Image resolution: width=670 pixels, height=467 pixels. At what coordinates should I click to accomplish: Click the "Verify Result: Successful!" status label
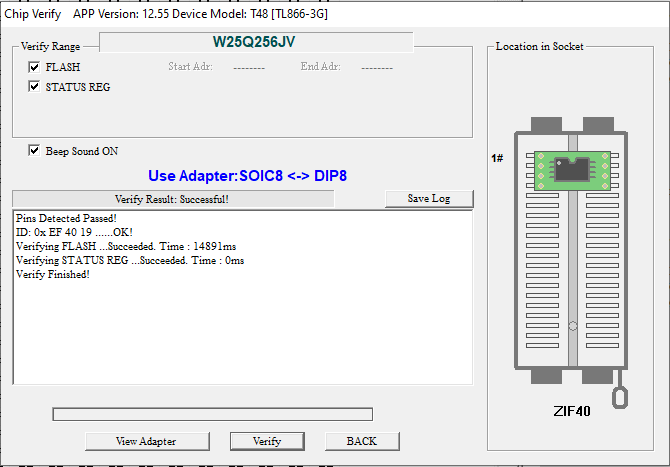click(x=172, y=199)
